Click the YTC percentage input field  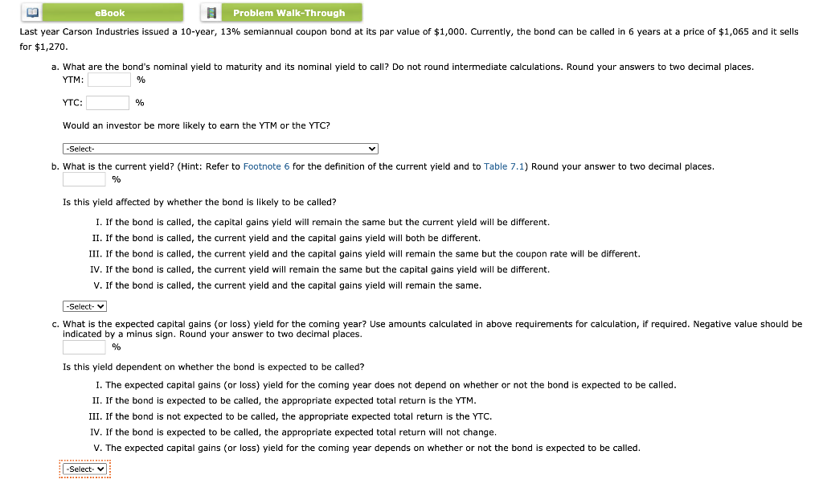click(108, 102)
